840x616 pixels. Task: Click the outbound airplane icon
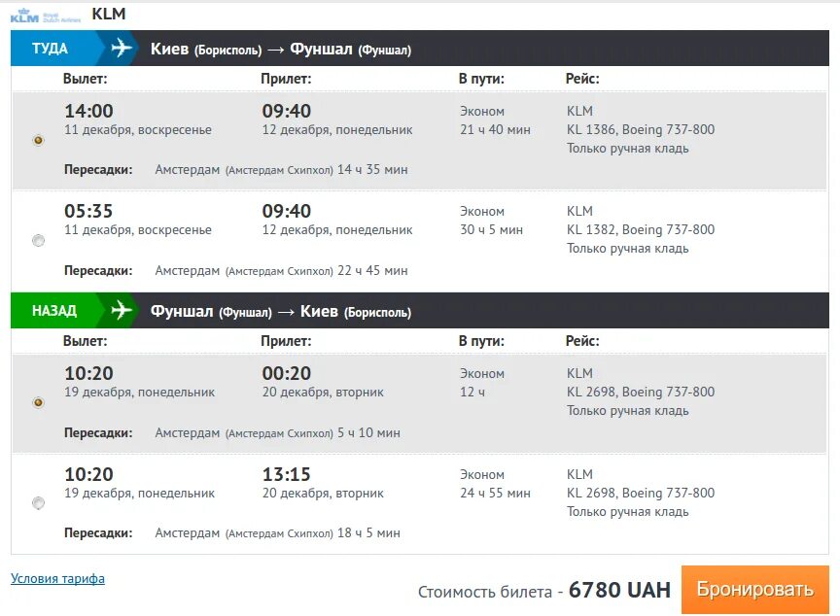click(122, 48)
